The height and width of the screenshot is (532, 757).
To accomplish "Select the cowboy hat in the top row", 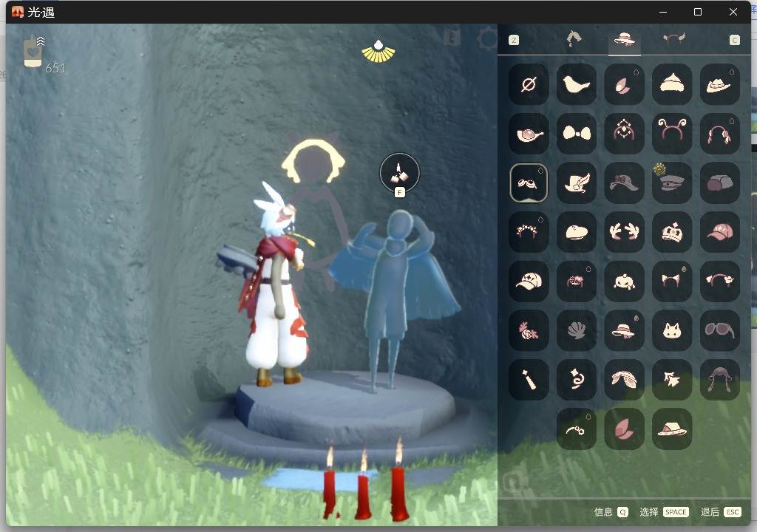I will 720,84.
